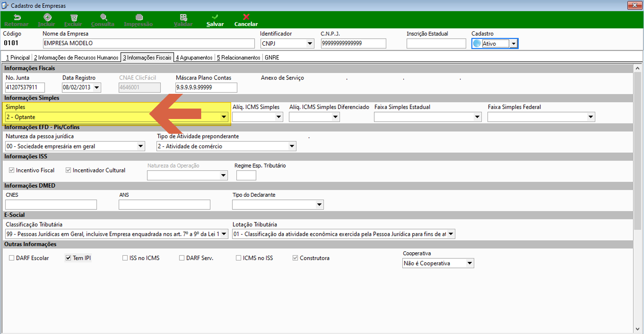The height and width of the screenshot is (334, 644).
Task: Click the Inscrição Estadual field
Action: click(x=436, y=43)
